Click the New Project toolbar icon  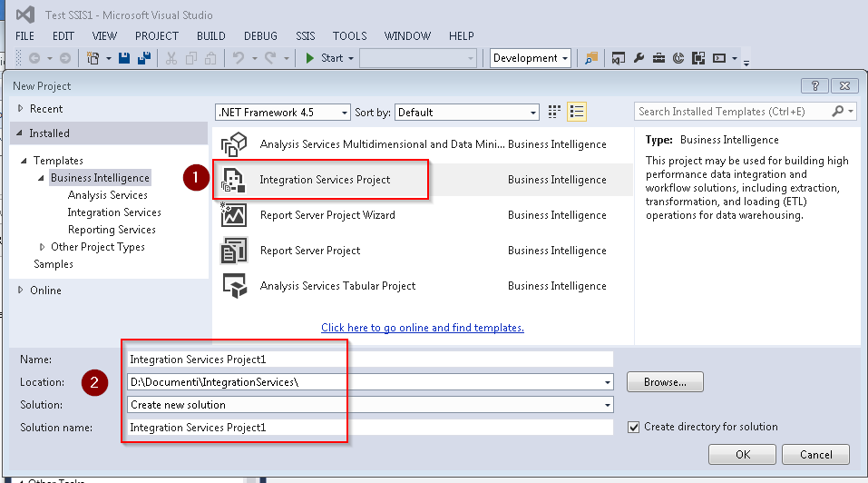point(93,58)
